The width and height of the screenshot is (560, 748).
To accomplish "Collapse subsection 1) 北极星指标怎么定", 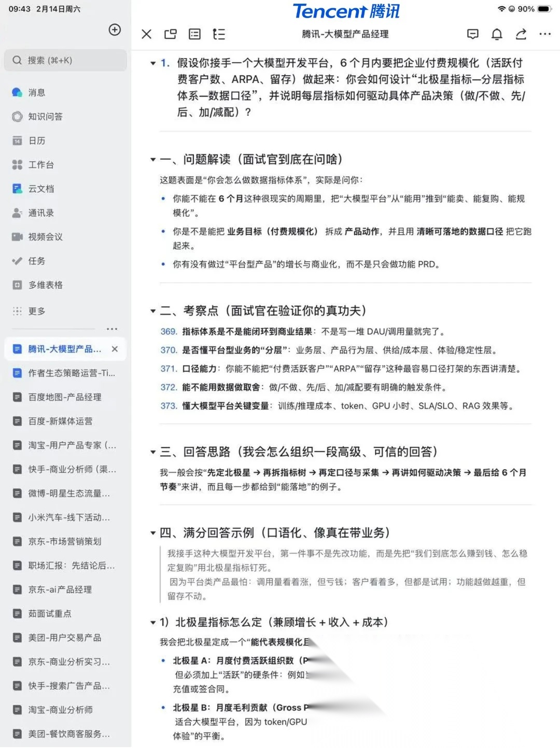I will tap(153, 623).
